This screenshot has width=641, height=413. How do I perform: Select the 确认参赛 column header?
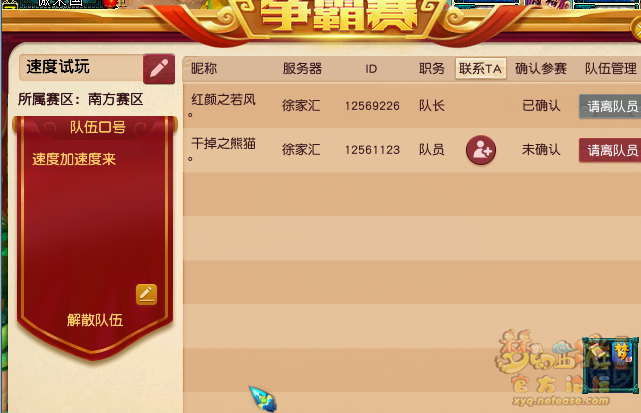point(541,68)
